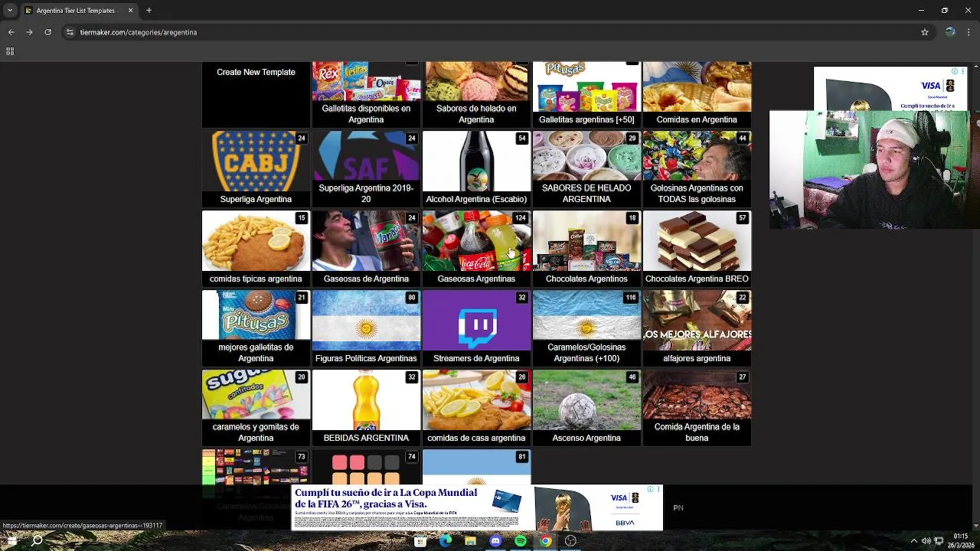Open Alcohol Argentina (Escabio) template
Image resolution: width=980 pixels, height=551 pixels.
[476, 168]
